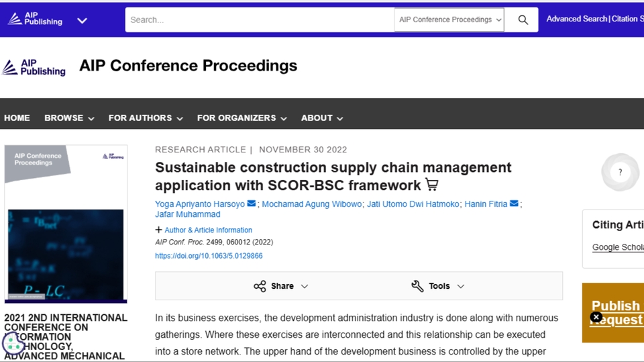The image size is (644, 362).
Task: Open AIP Conference Proceedings search scope dropdown
Action: (x=449, y=19)
